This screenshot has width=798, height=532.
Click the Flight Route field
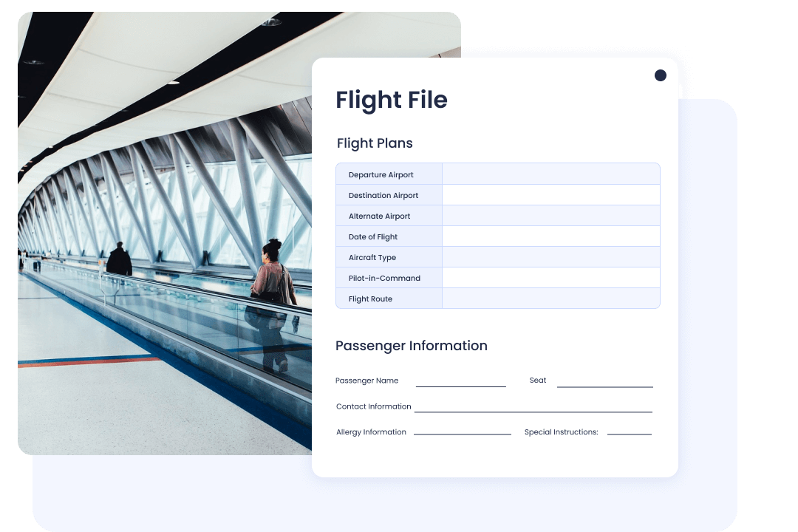tap(550, 298)
